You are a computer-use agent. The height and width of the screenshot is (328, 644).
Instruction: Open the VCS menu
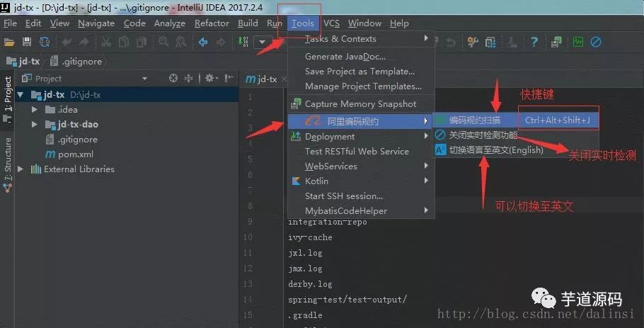(x=331, y=23)
